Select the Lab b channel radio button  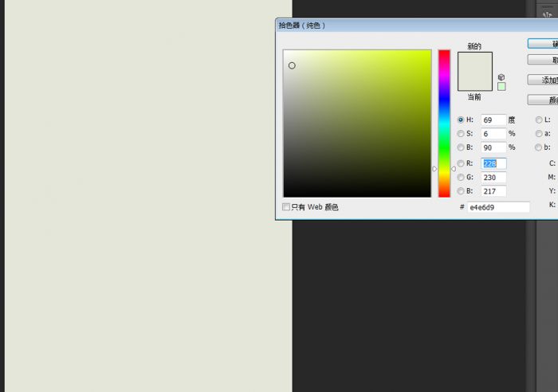[x=539, y=147]
